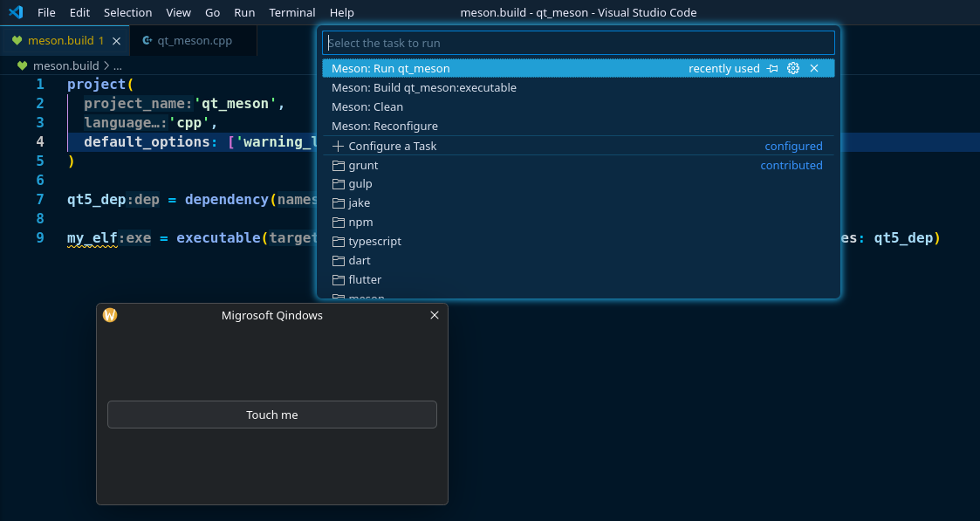Click line number 1 in the gutter
This screenshot has height=521, width=980.
(40, 85)
